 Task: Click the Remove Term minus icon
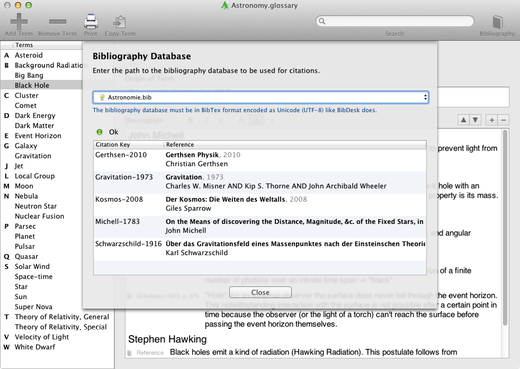[57, 22]
